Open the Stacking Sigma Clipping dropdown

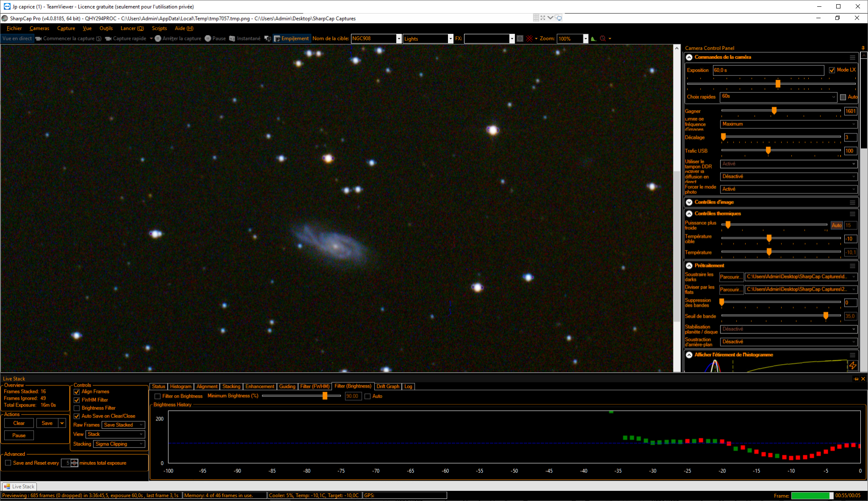120,444
